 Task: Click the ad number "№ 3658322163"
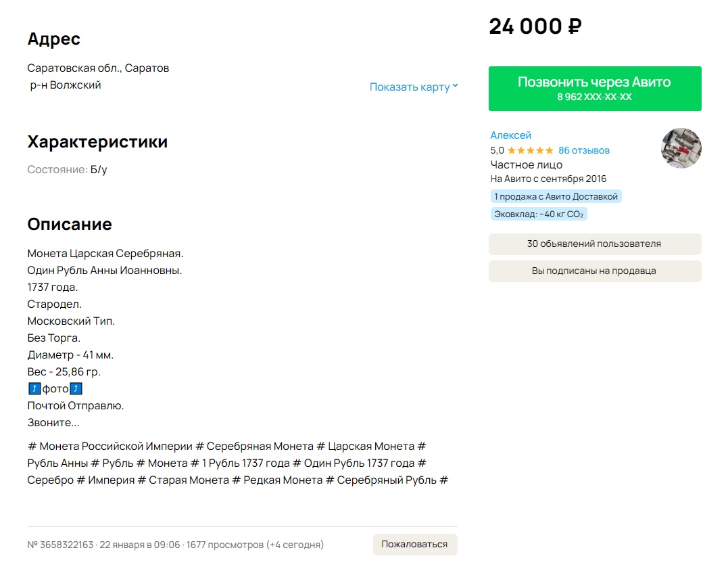[x=60, y=545]
